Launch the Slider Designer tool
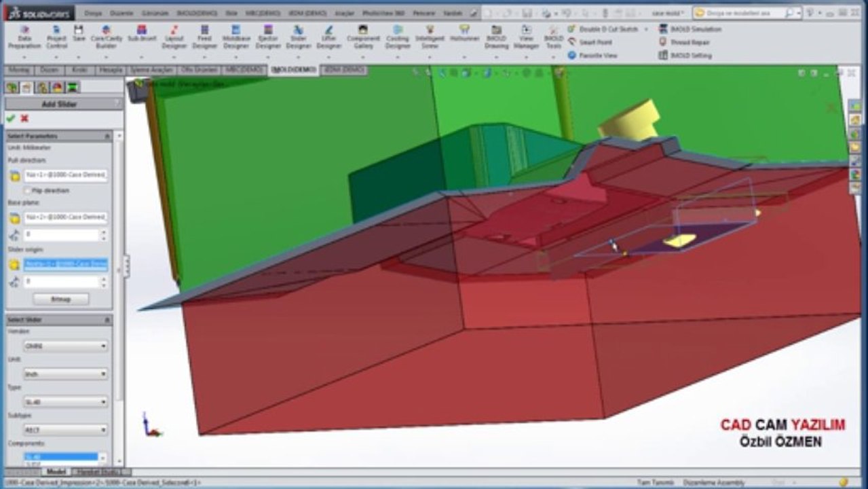 click(298, 37)
